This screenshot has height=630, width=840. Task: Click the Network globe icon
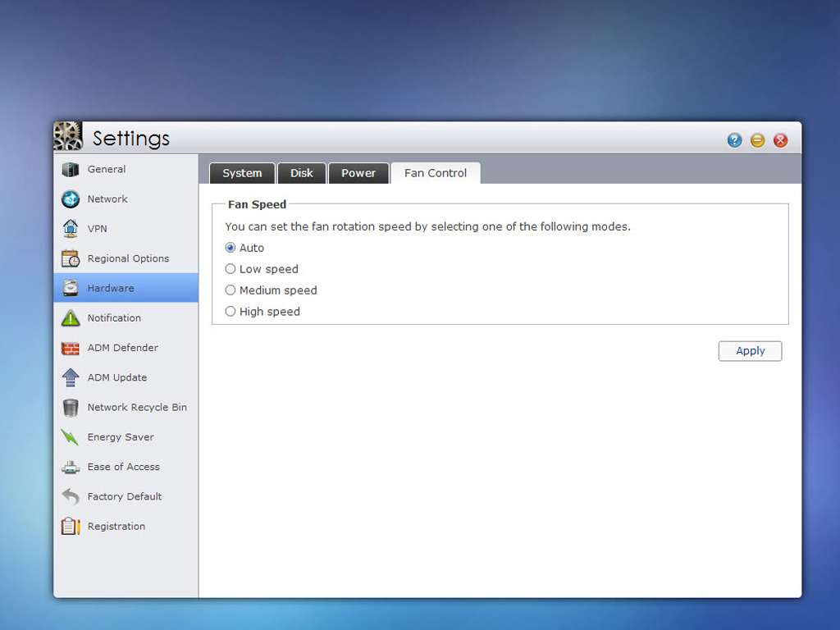71,199
